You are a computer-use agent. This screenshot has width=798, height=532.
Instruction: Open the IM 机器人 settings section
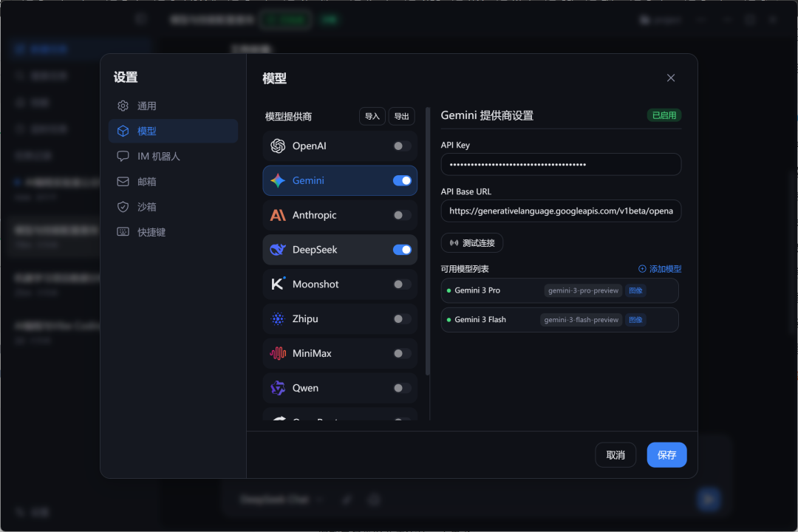click(173, 157)
